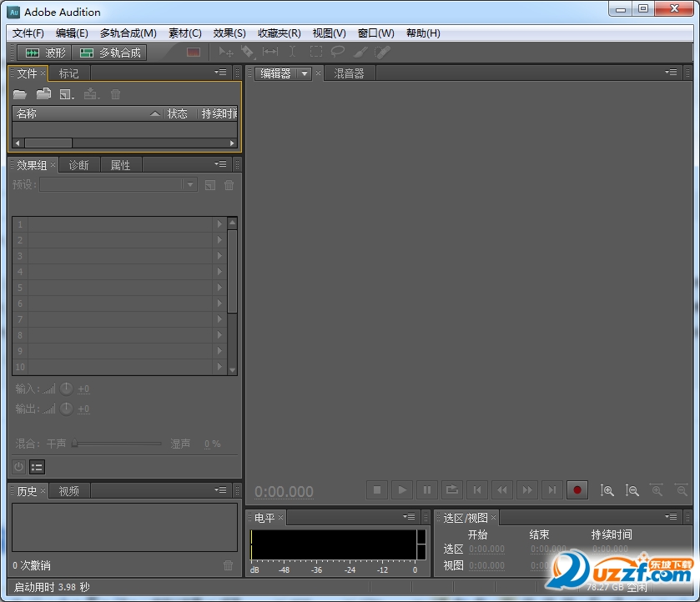The image size is (700, 602).
Task: Expand effect slot 1 arrow
Action: point(219,224)
